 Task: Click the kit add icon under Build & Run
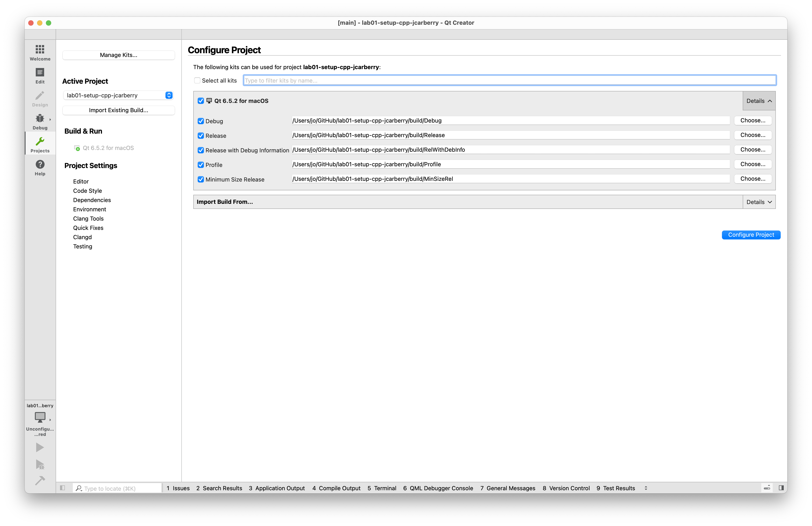(x=77, y=148)
